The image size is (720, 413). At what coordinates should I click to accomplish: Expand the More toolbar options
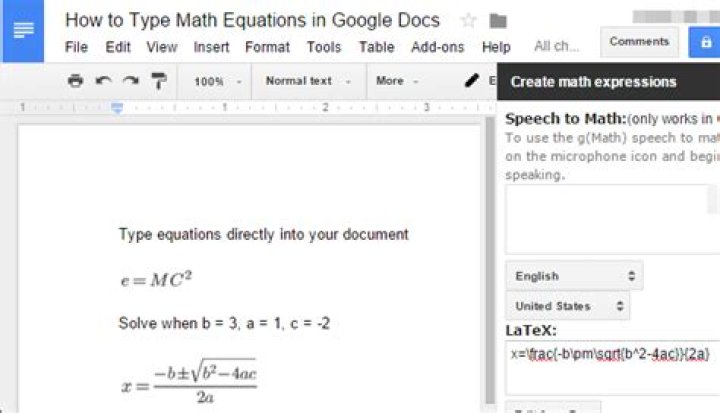(397, 81)
